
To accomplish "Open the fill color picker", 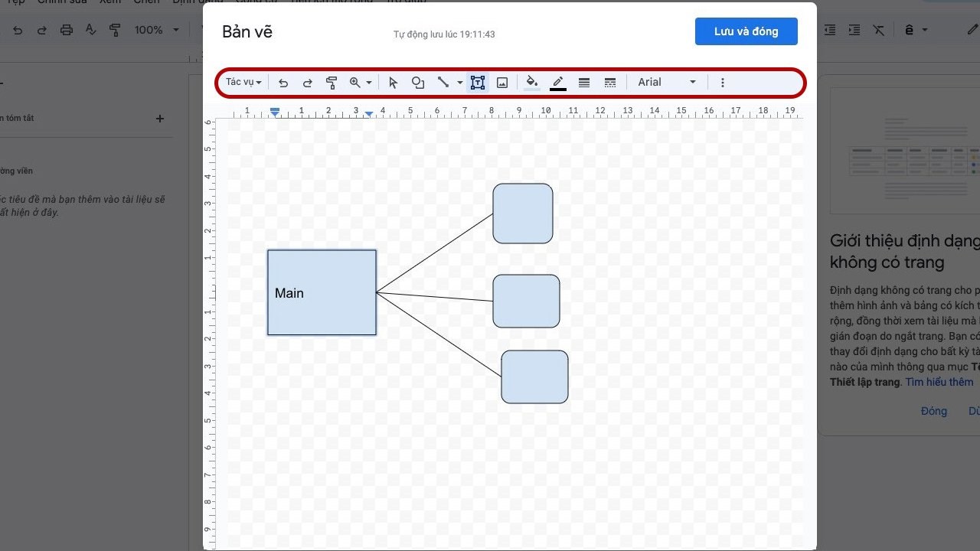I will 532,83.
